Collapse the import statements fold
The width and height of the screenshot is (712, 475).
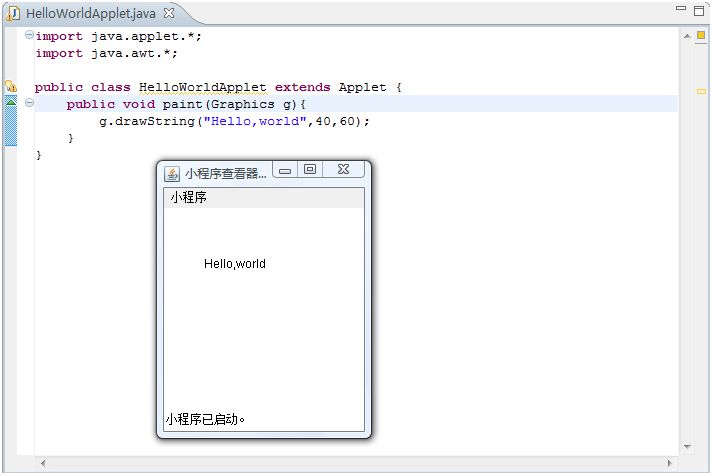(x=29, y=35)
